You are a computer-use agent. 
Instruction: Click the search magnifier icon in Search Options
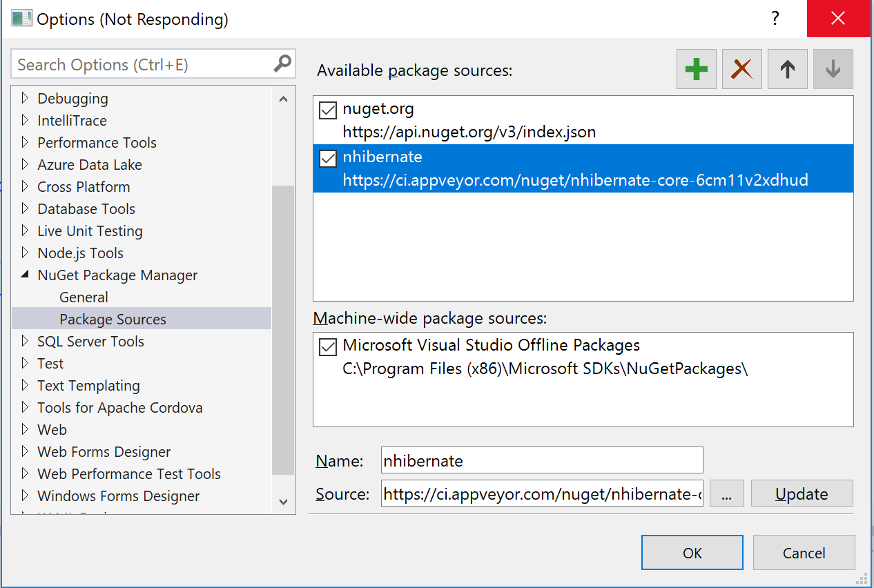(x=282, y=64)
